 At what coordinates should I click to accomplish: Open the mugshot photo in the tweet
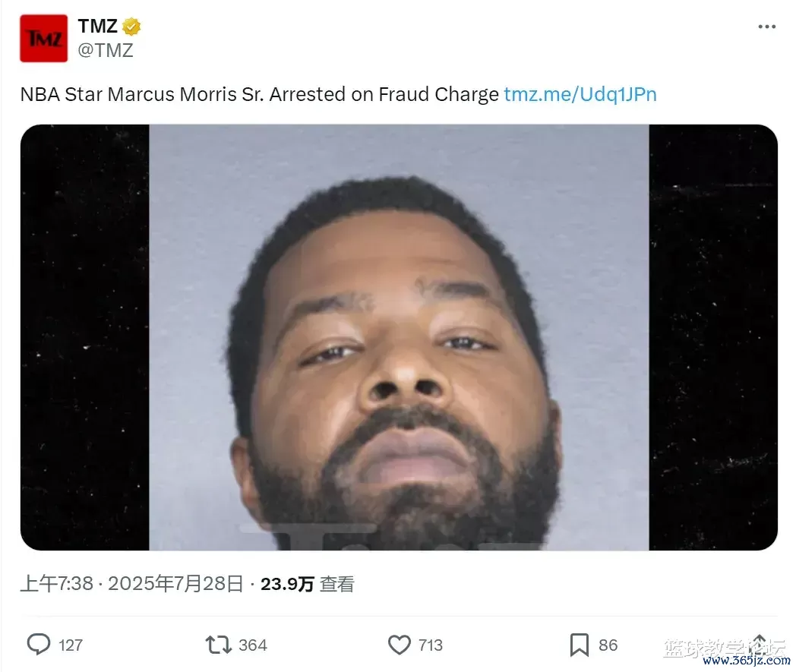(x=399, y=337)
